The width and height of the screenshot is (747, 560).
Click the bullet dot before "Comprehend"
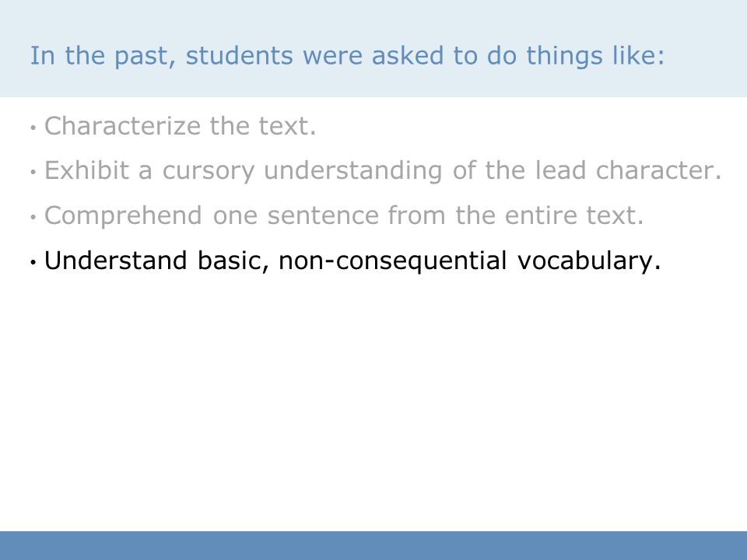[x=33, y=217]
